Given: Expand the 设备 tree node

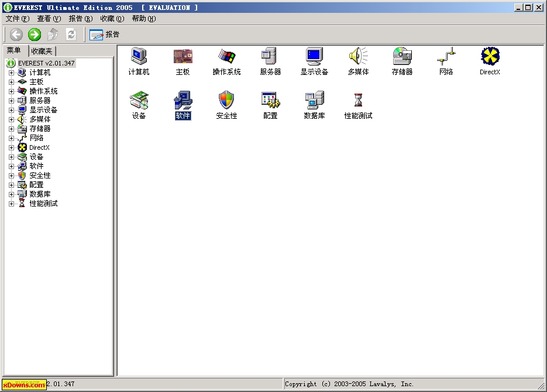Looking at the screenshot, I should pos(11,157).
